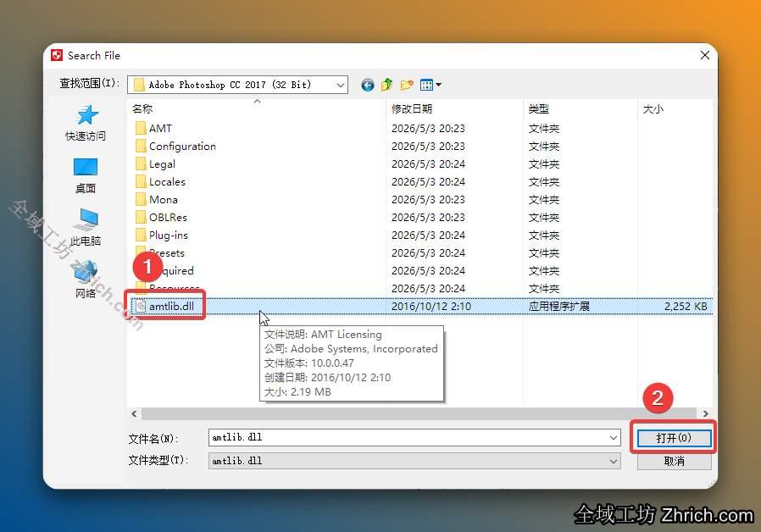Sort by Size (大小) column header

[x=653, y=109]
